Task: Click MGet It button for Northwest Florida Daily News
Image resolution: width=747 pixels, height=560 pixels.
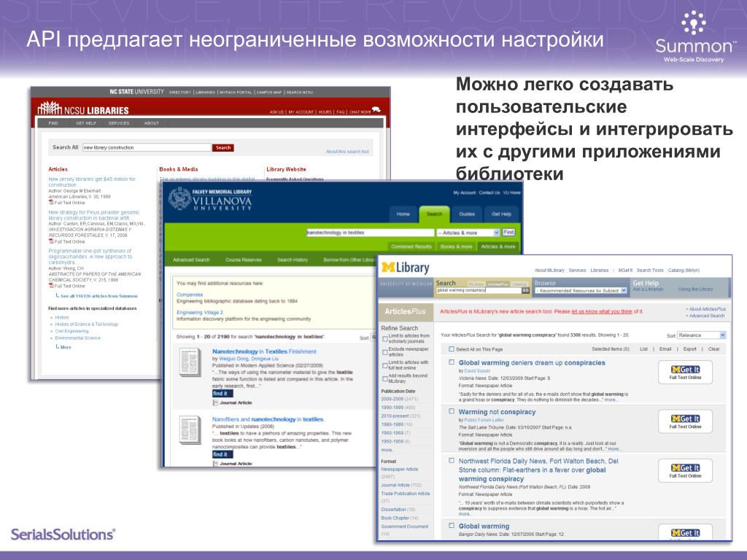Action: pos(685,470)
